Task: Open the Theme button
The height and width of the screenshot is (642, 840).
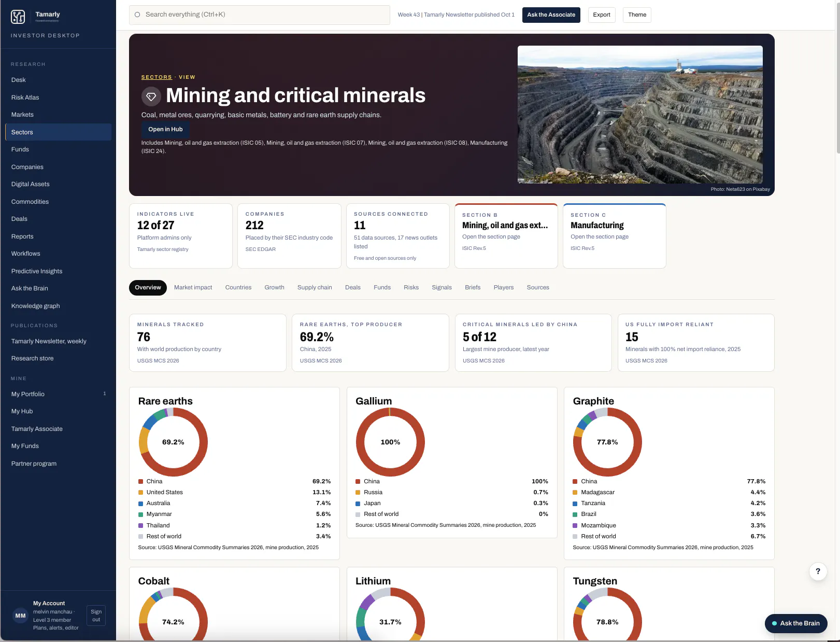Action: point(637,15)
